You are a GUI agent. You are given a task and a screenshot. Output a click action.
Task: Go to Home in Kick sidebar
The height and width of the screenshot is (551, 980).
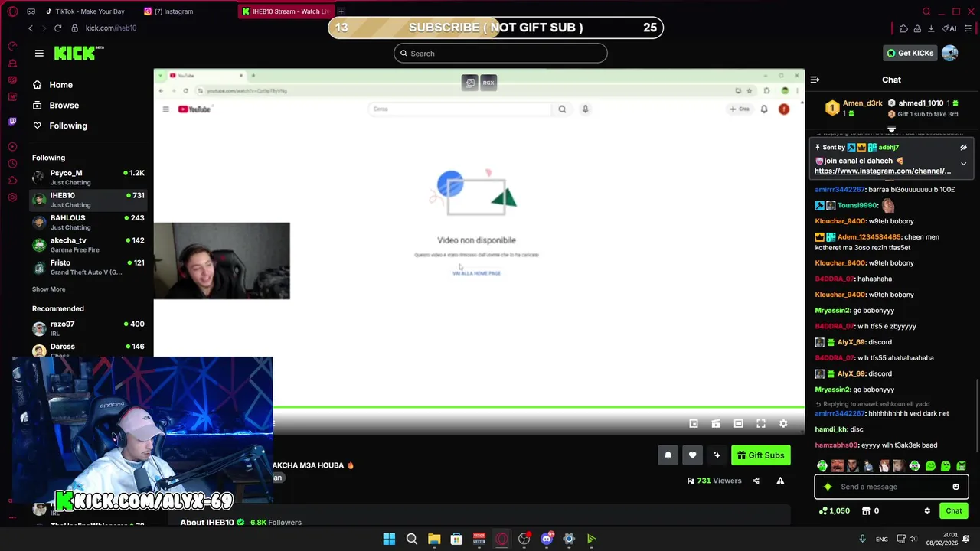pos(53,85)
